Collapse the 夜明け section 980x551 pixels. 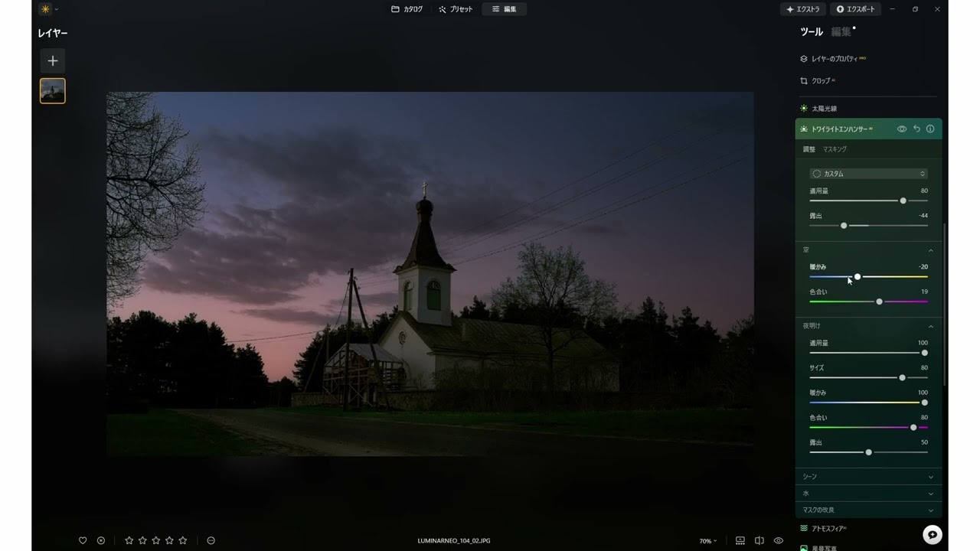pyautogui.click(x=868, y=325)
